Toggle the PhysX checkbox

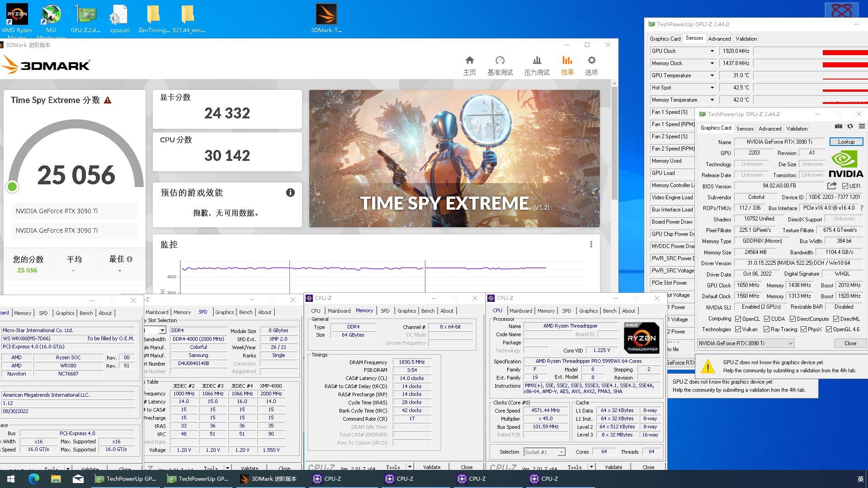pos(803,329)
